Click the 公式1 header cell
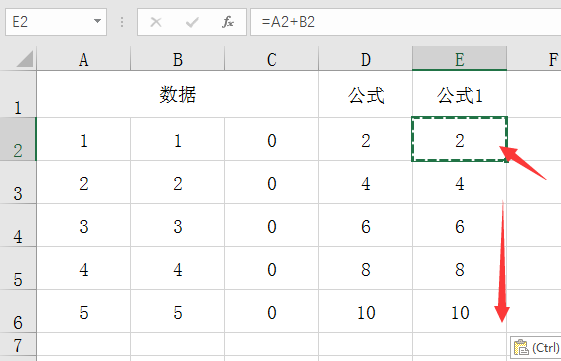This screenshot has width=561, height=361. [x=459, y=94]
